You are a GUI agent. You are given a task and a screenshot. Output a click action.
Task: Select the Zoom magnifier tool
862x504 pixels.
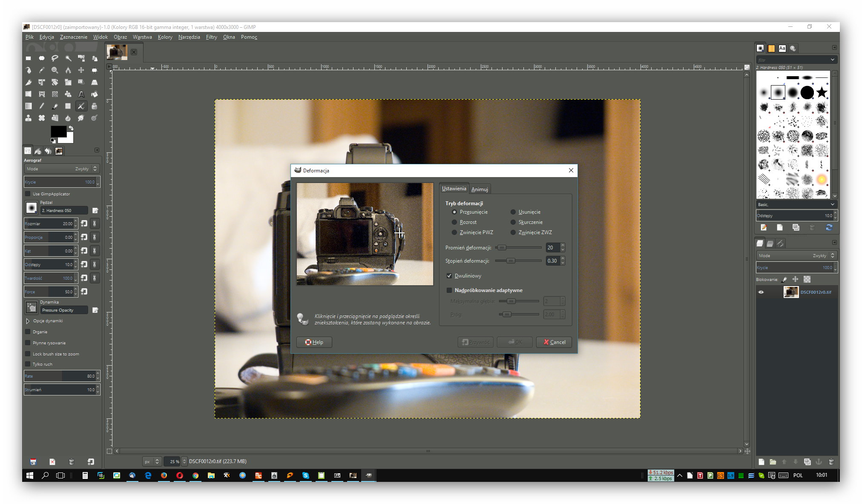tap(55, 70)
